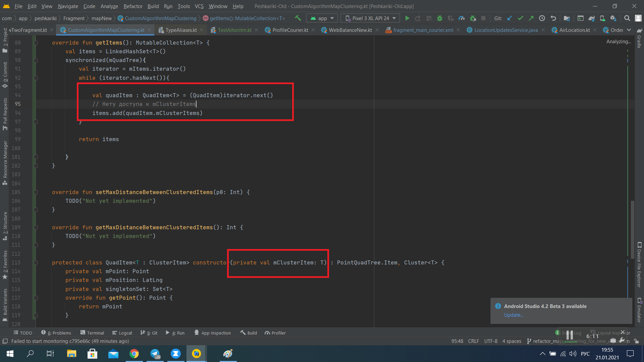Toggle the Pull Requests side panel
The width and height of the screenshot is (644, 362).
click(5, 114)
